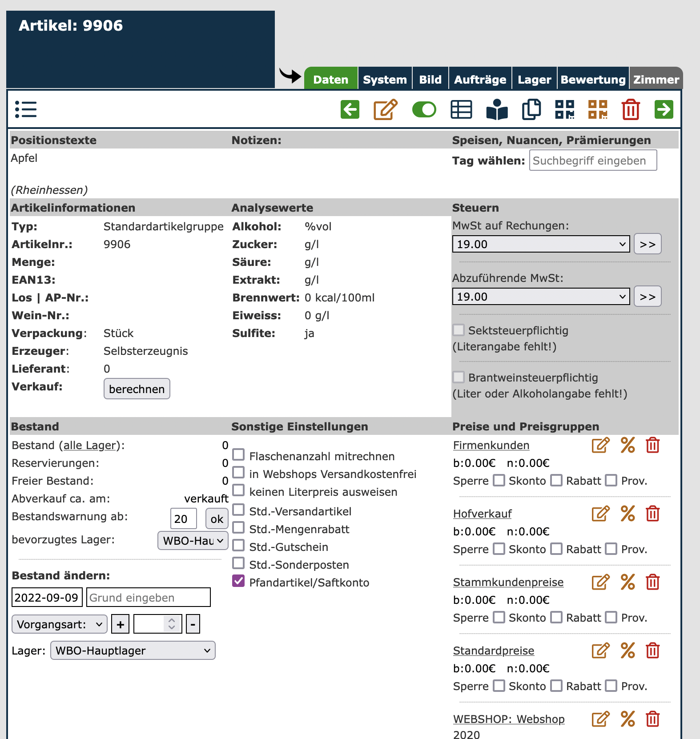
Task: Switch to the Lager tab
Action: 534,80
